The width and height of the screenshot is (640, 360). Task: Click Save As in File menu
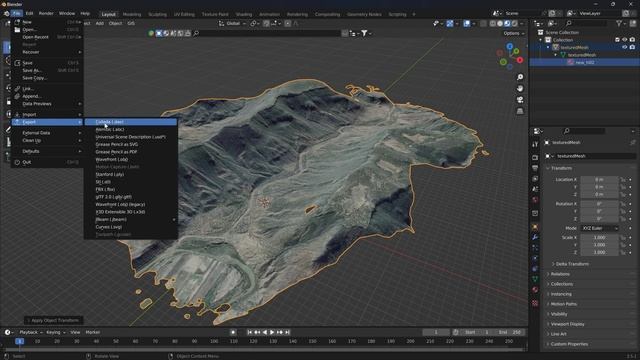coord(47,71)
